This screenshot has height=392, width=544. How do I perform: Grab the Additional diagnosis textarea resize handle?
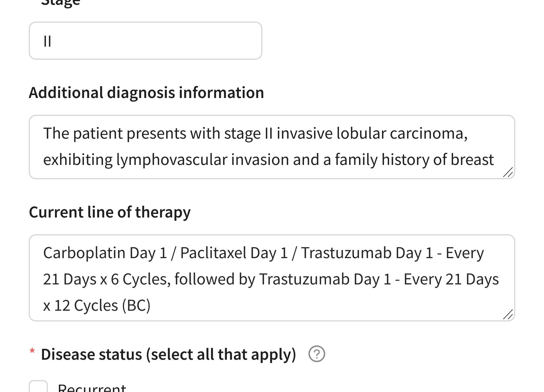coord(508,172)
